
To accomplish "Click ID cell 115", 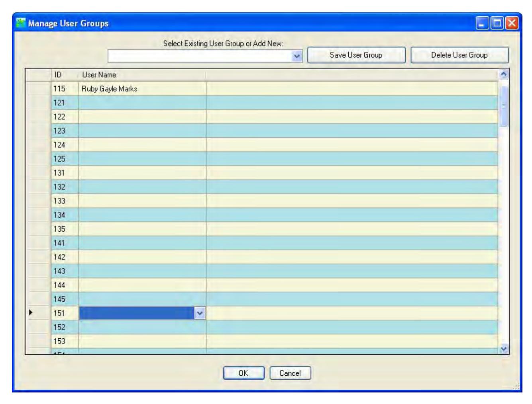I will [65, 89].
